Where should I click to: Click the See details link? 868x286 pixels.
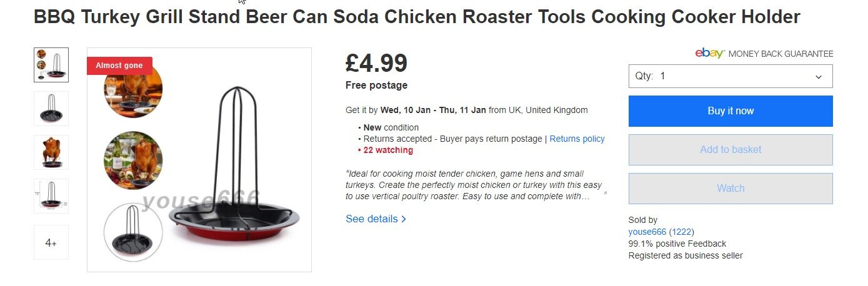(x=372, y=219)
